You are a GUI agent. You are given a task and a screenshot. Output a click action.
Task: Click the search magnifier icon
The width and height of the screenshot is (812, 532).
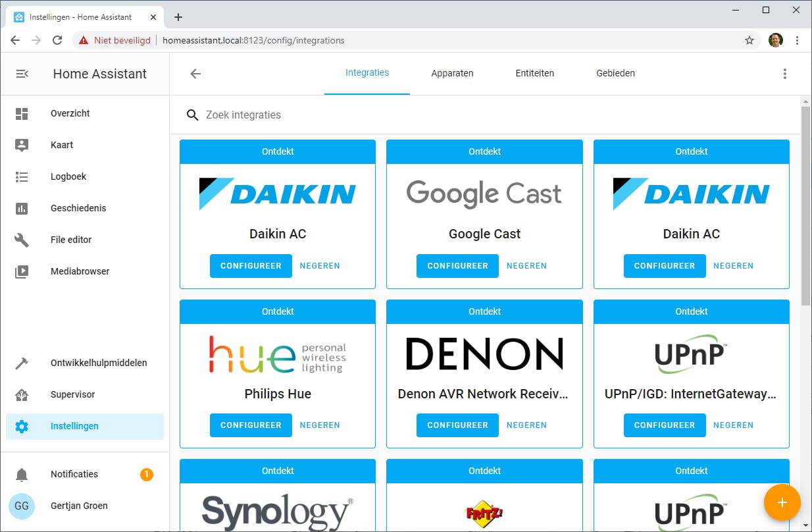[x=192, y=115]
